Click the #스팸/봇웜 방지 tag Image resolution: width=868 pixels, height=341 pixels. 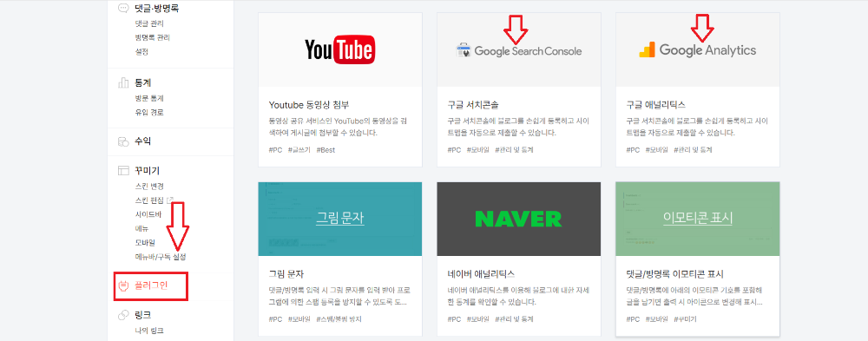[x=339, y=319]
